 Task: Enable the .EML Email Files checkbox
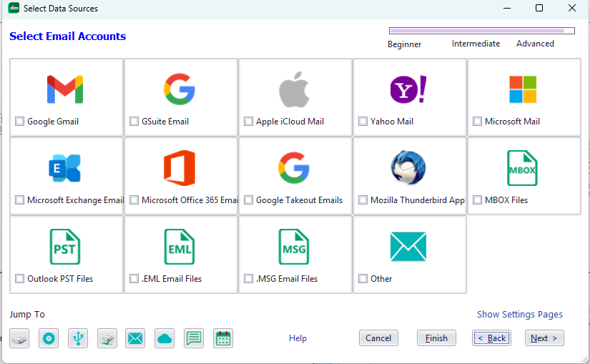pyautogui.click(x=134, y=279)
